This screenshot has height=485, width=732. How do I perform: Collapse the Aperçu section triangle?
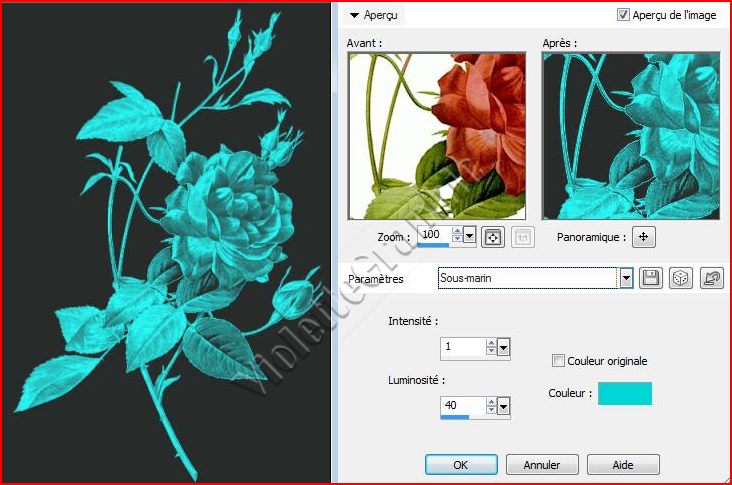click(x=354, y=15)
